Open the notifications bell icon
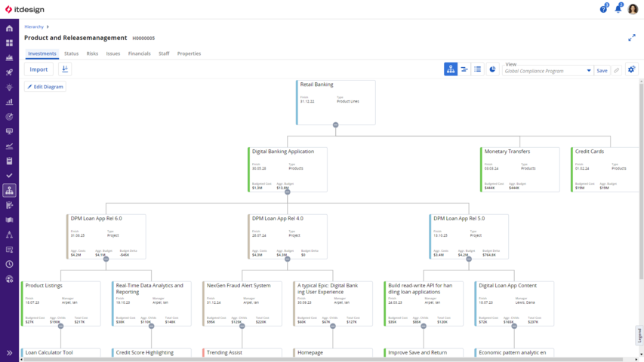This screenshot has width=644, height=362. click(618, 9)
